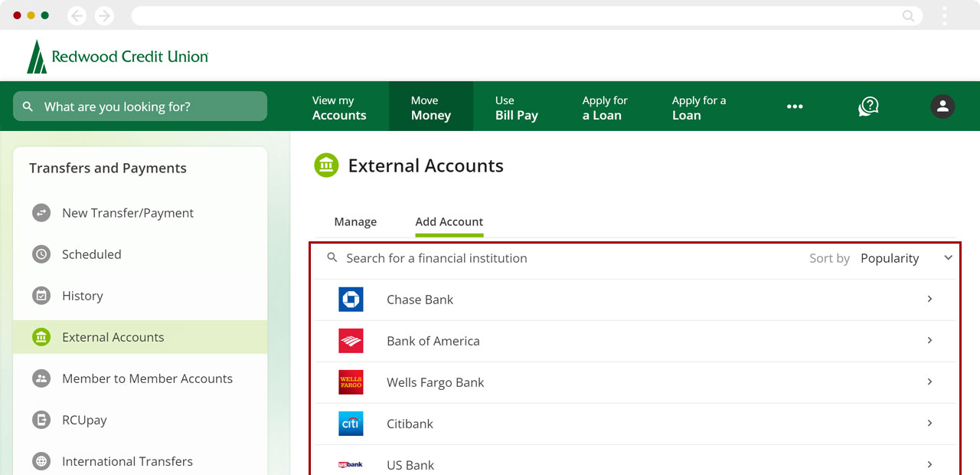Select the US Bank name text
Image resolution: width=980 pixels, height=475 pixels.
(410, 465)
